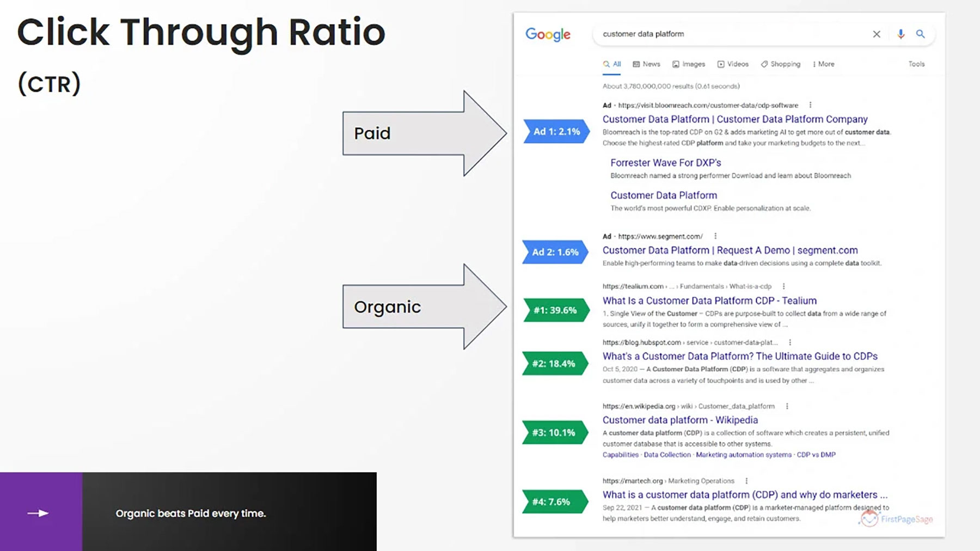980x551 pixels.
Task: Select the All results tab
Action: tap(612, 64)
